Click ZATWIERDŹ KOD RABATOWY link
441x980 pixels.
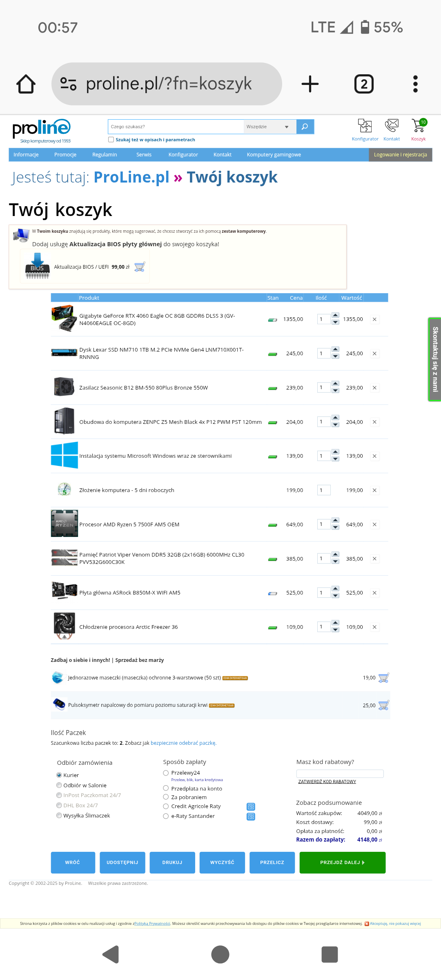point(327,782)
